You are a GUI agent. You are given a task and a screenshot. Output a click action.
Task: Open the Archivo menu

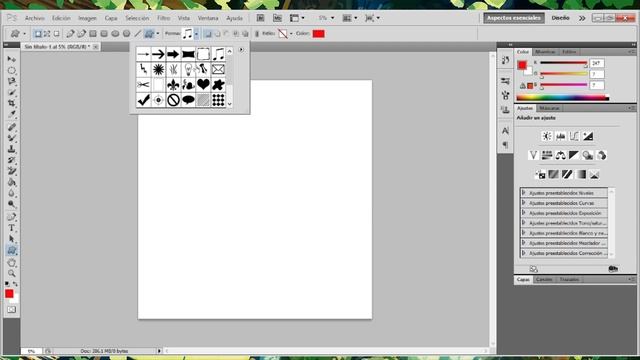coord(35,18)
